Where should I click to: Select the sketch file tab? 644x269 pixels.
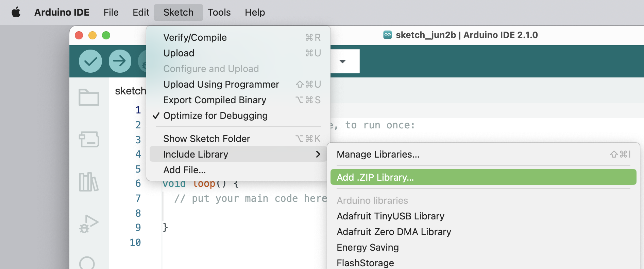tap(130, 91)
